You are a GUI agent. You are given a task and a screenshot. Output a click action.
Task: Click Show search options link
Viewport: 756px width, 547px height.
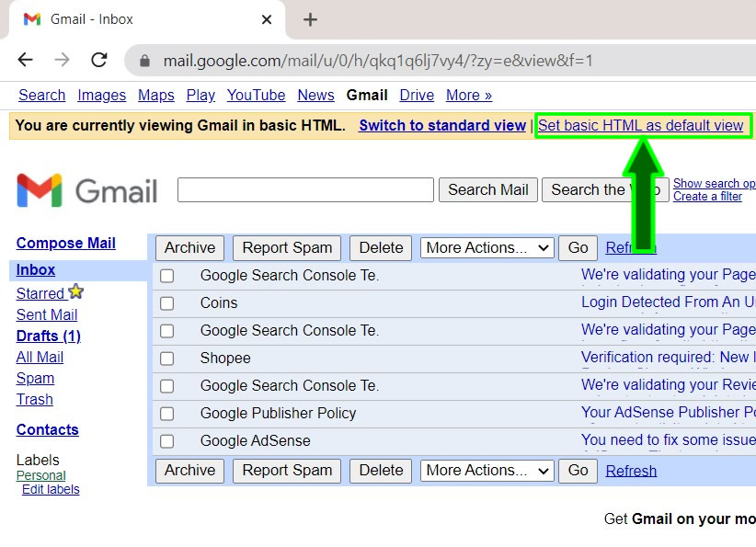(x=714, y=184)
